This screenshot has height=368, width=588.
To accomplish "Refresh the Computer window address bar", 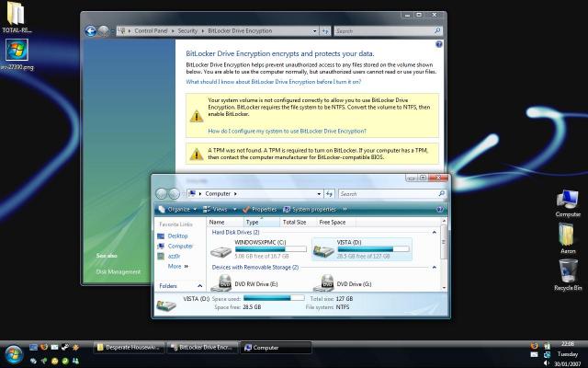I will tap(329, 194).
